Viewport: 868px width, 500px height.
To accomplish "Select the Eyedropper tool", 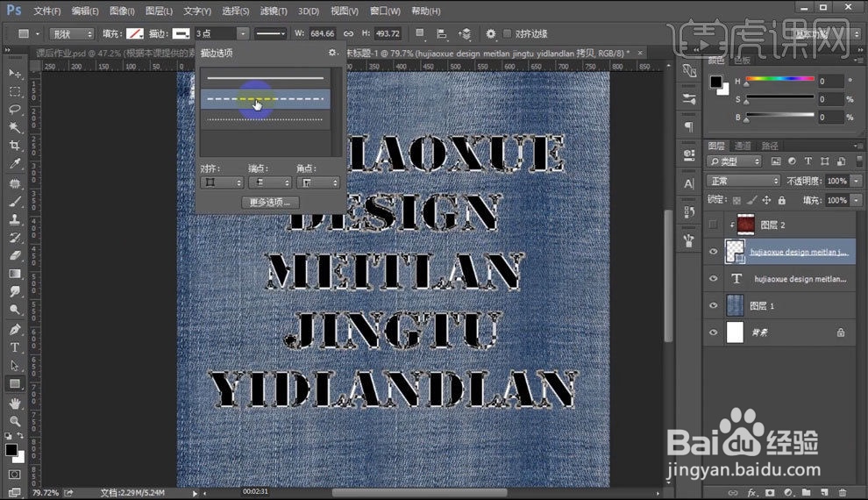I will coord(15,163).
